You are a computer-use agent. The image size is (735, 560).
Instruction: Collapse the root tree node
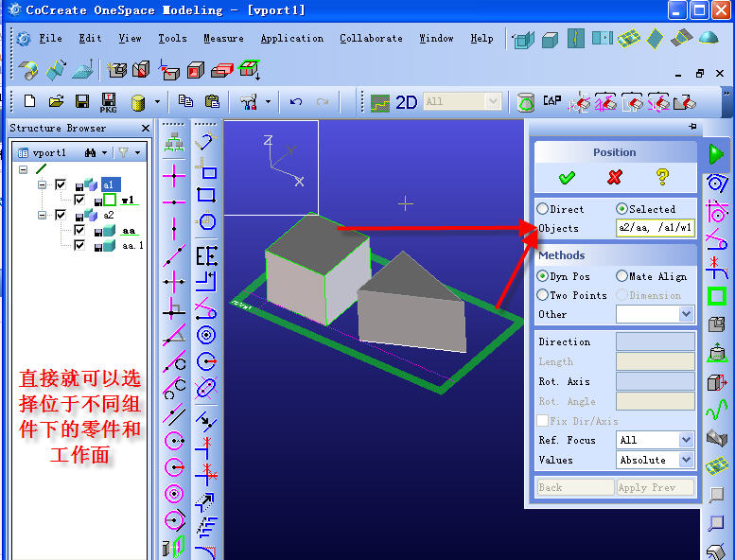point(23,169)
